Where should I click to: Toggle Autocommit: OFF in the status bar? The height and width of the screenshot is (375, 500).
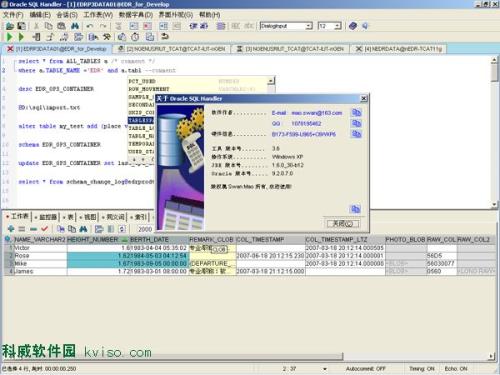365,369
